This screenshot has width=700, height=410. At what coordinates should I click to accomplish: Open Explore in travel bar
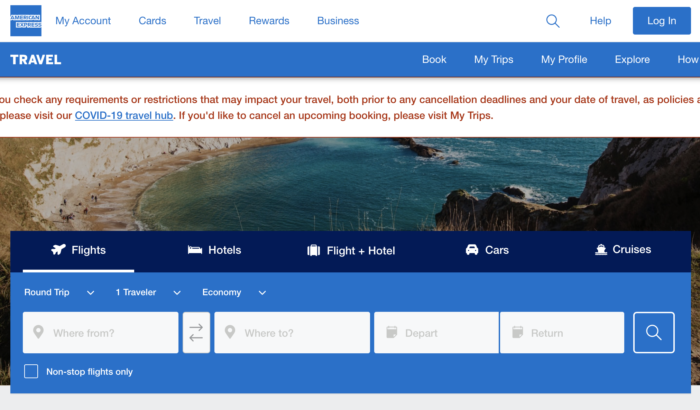[632, 59]
